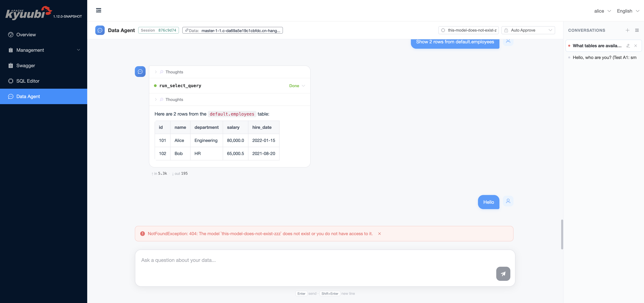
Task: Click the default.employees code tag
Action: pos(232,114)
